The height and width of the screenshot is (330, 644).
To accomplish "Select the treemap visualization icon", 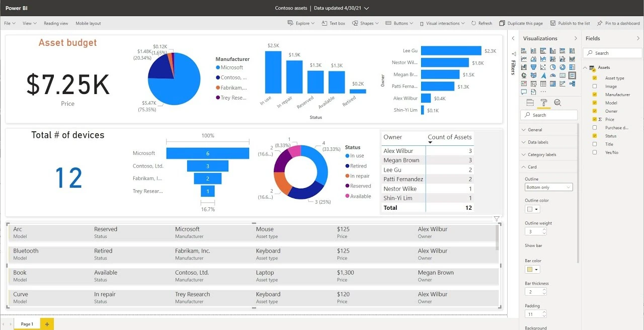I will click(x=572, y=67).
